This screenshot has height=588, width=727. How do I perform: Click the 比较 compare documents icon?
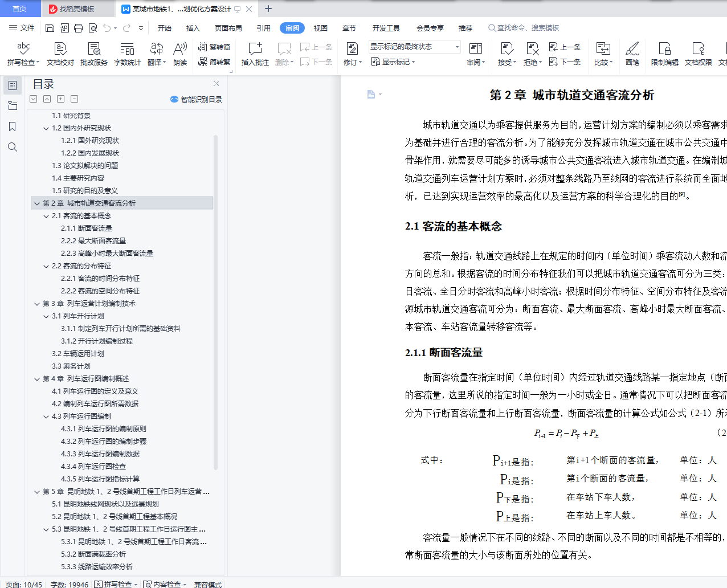pyautogui.click(x=603, y=48)
